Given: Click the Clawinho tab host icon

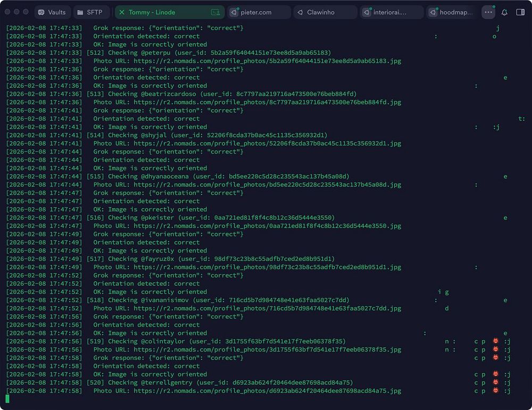Looking at the screenshot, I should click(300, 12).
